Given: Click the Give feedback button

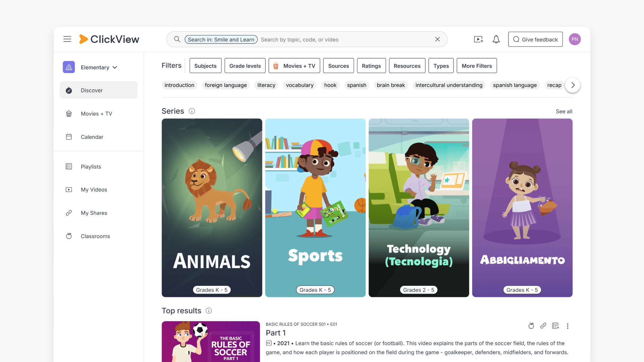Looking at the screenshot, I should click(x=535, y=39).
